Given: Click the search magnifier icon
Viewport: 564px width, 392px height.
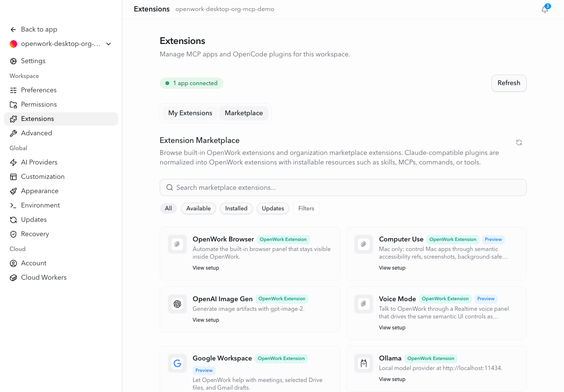Looking at the screenshot, I should (169, 188).
